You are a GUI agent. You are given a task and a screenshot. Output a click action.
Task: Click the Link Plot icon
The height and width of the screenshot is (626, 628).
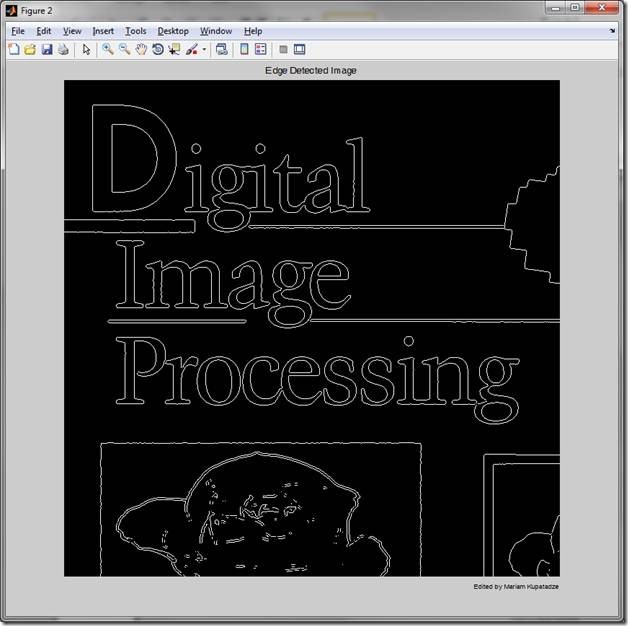(221, 49)
